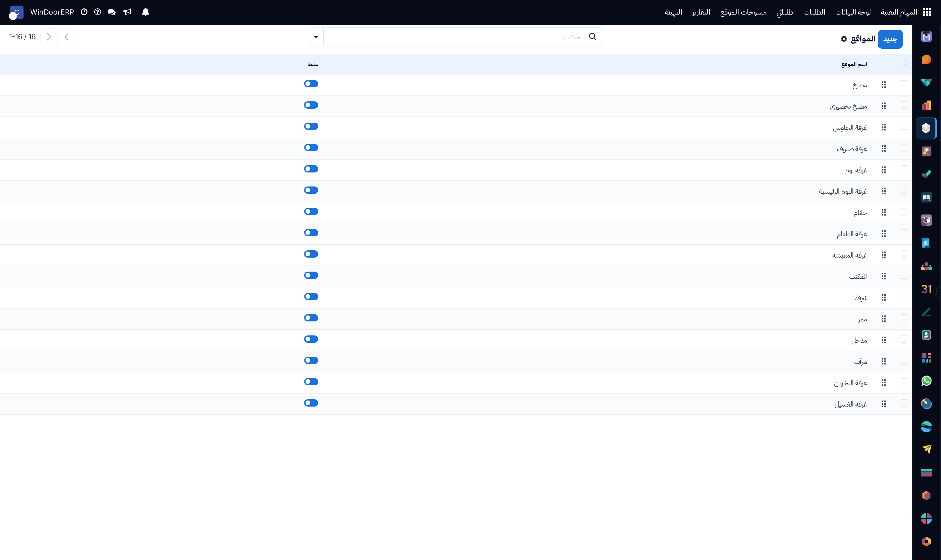Click the megaphone announcements icon
This screenshot has height=560, width=941.
coord(127,12)
